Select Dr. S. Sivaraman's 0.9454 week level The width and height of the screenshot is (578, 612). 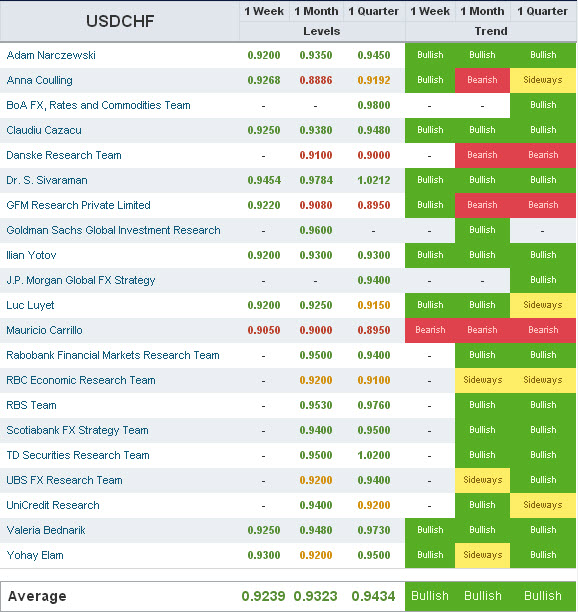point(264,180)
